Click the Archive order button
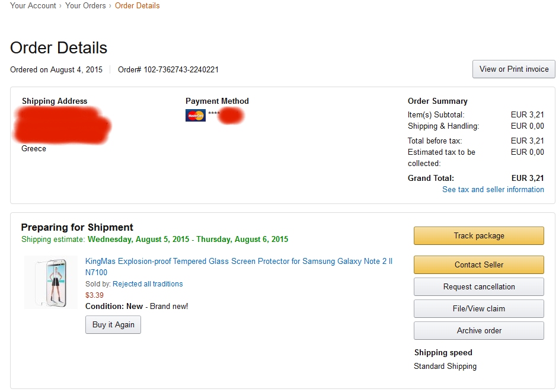This screenshot has height=392, width=559. [479, 331]
